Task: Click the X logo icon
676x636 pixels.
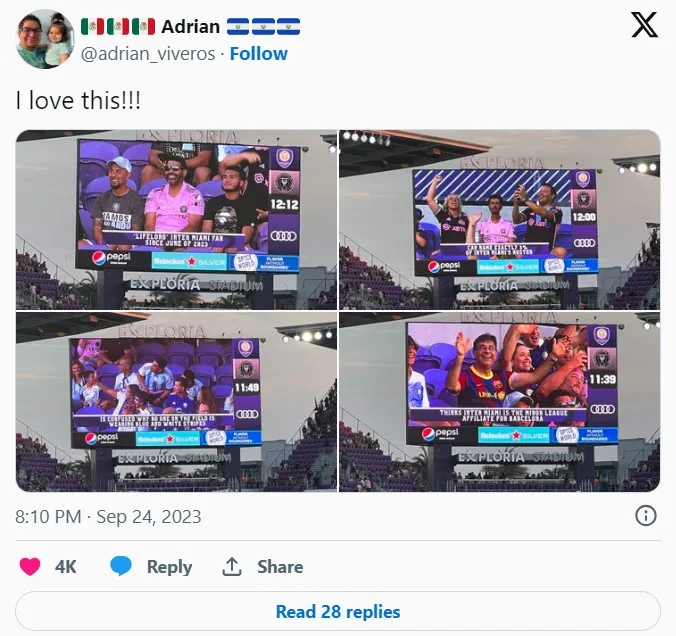Action: pos(645,25)
